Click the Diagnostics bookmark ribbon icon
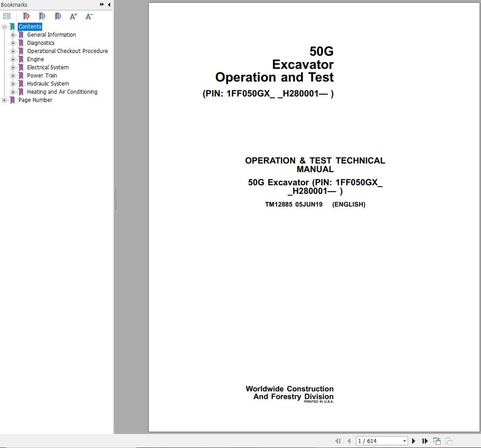Image resolution: width=481 pixels, height=448 pixels. (21, 43)
